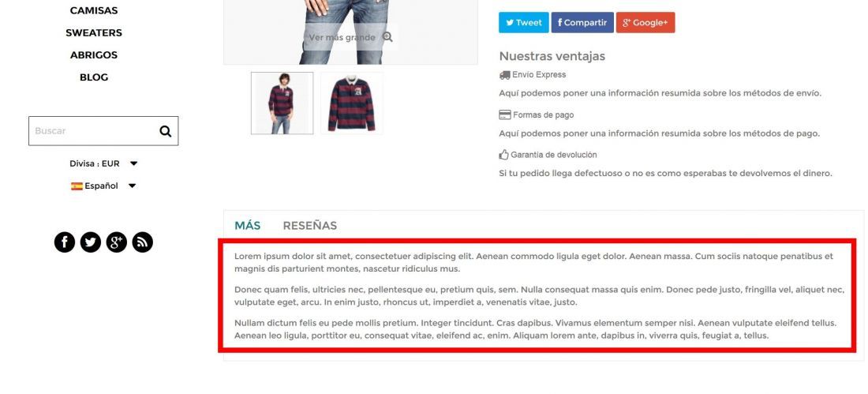Click the Formas de pago card icon

pyautogui.click(x=505, y=114)
